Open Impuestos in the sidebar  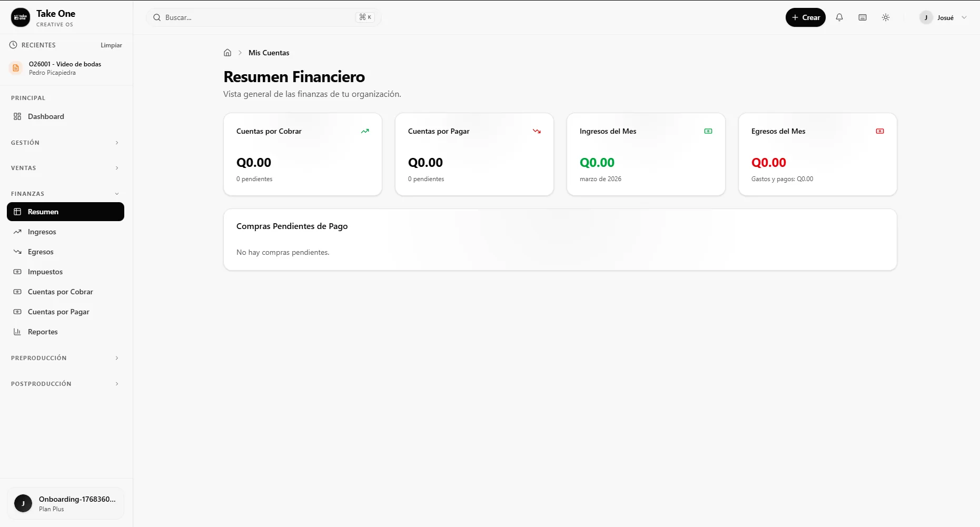point(45,272)
